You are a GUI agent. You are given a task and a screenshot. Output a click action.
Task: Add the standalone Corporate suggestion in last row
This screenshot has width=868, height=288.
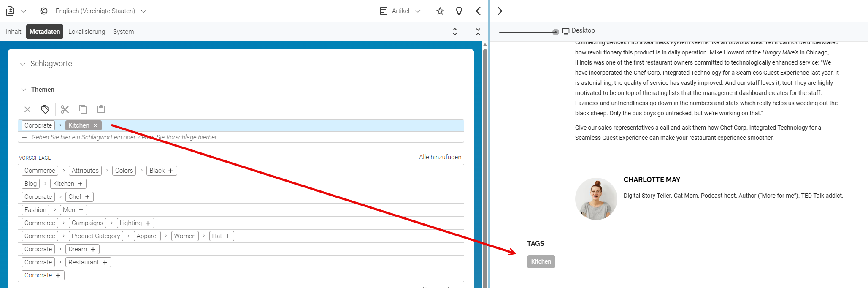[58, 275]
